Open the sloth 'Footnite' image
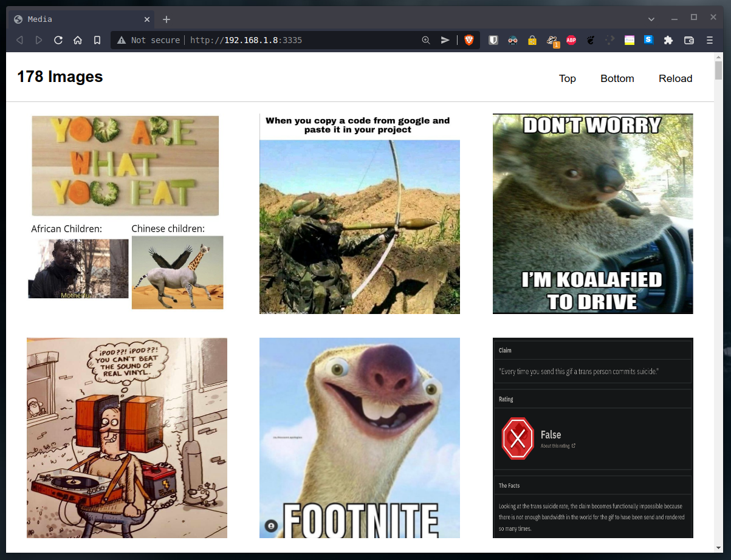 tap(360, 438)
